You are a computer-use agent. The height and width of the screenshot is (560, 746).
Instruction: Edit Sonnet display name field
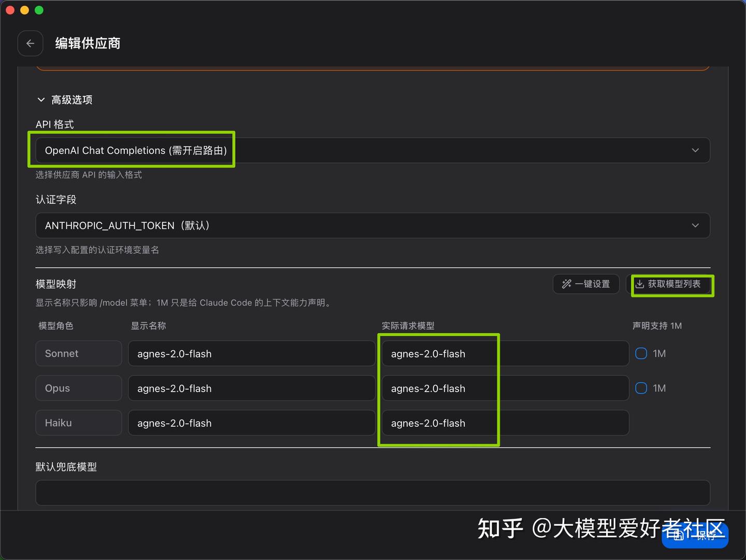pyautogui.click(x=252, y=353)
